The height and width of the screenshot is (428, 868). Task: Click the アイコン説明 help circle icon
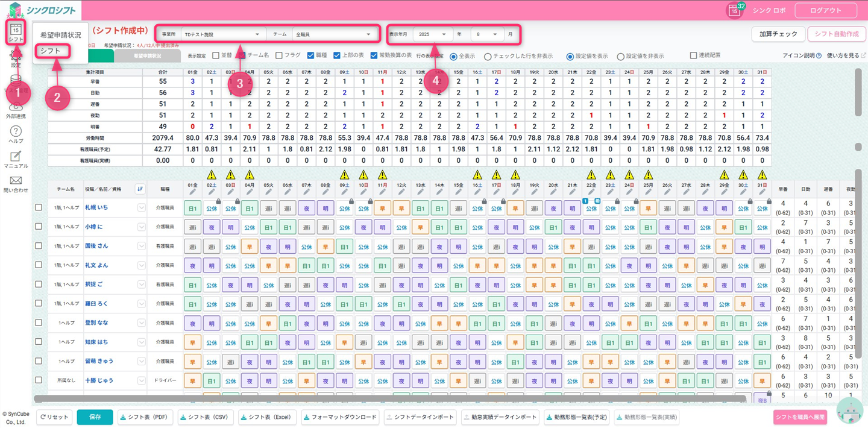click(x=819, y=55)
